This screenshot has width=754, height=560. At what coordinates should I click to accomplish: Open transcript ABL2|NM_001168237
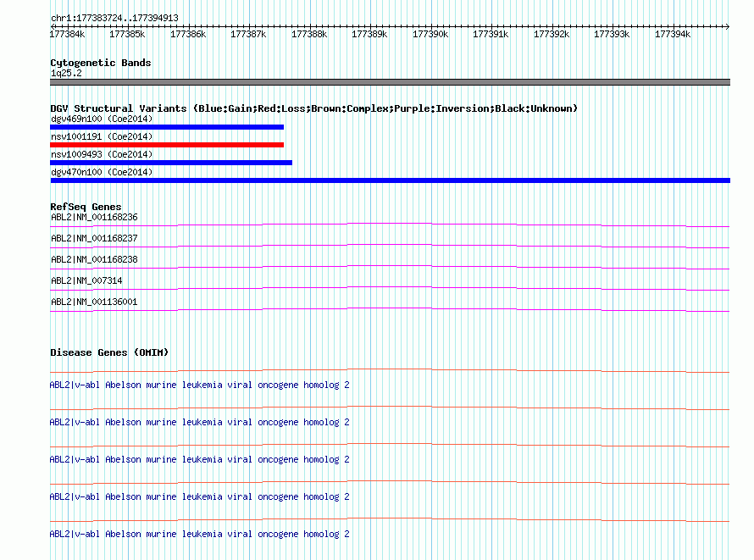pos(94,238)
